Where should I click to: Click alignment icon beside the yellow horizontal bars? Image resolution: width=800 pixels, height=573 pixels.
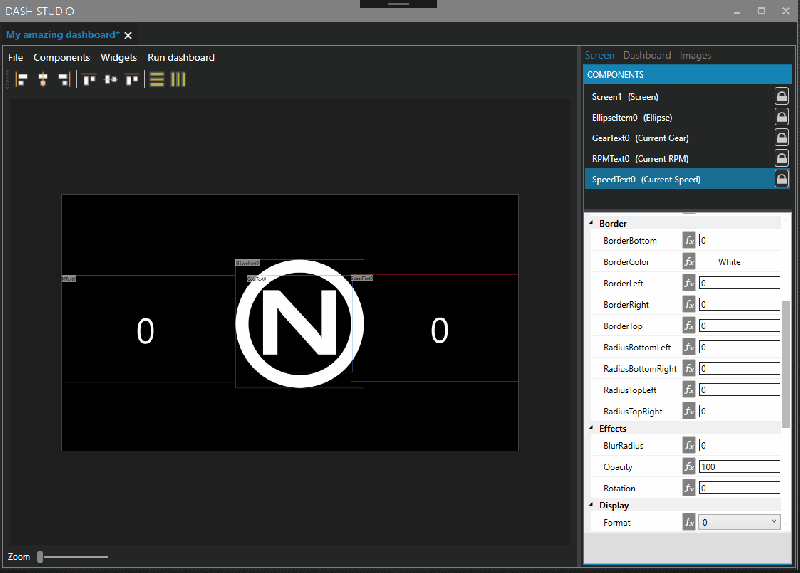coord(132,80)
